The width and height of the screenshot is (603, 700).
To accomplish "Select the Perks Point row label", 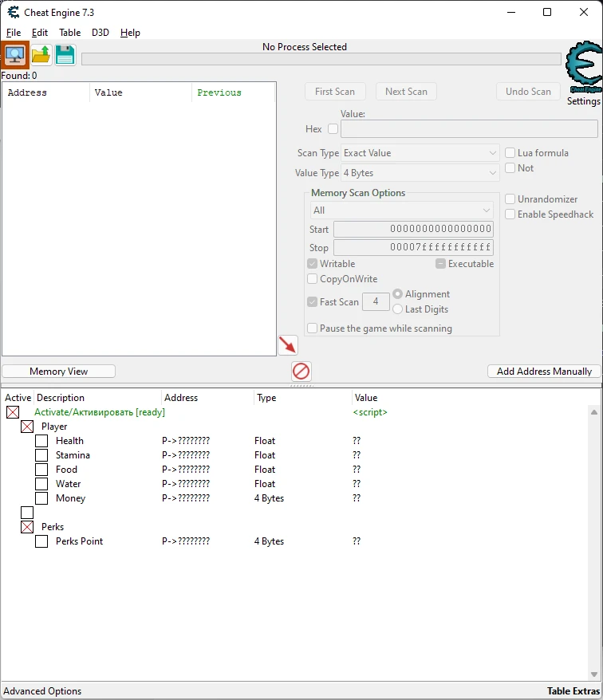I will click(x=79, y=541).
